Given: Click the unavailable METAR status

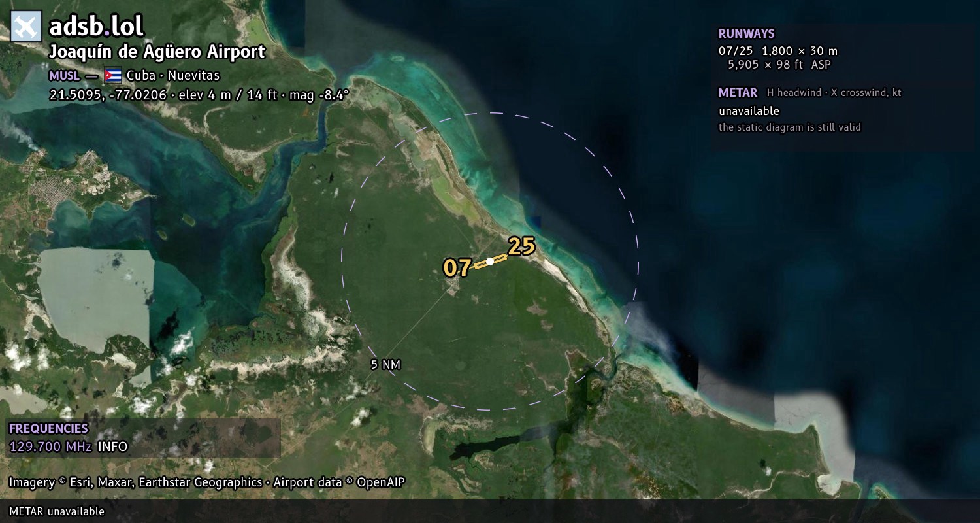Looking at the screenshot, I should (x=749, y=111).
